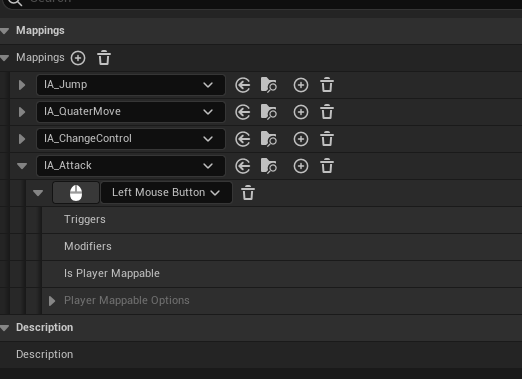Browse to IA_QuaterMove asset in content browser

(x=269, y=112)
